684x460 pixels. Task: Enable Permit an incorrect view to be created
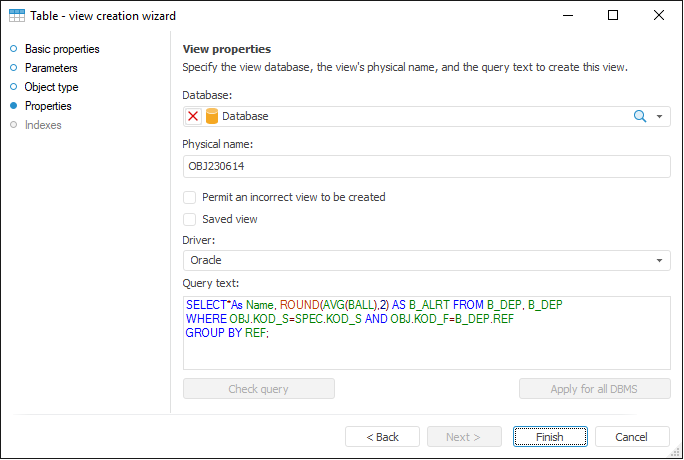190,198
